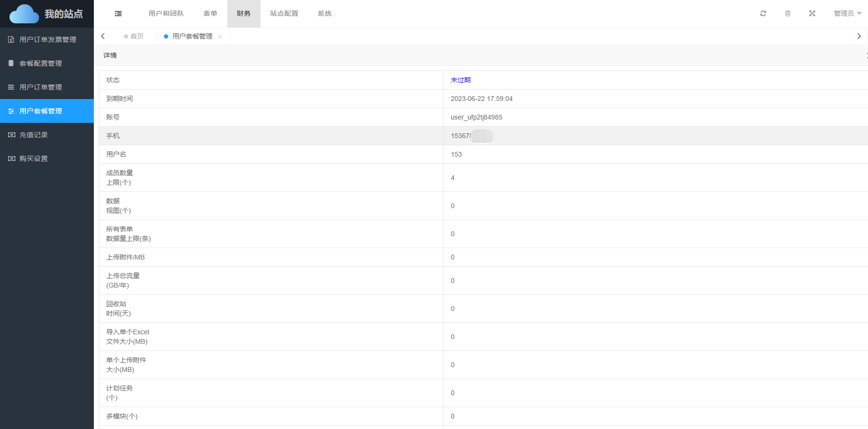Open 充值记录 in the sidebar
Screen dimensions: 868x429
[33, 135]
